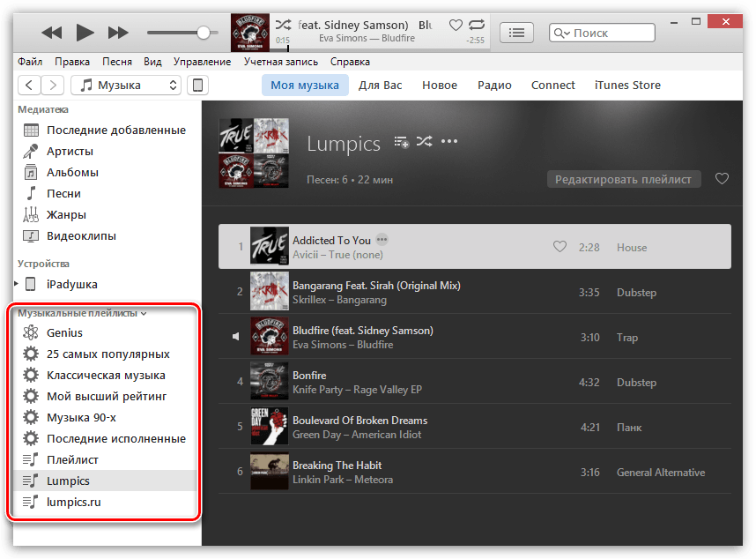Image resolution: width=756 pixels, height=559 pixels.
Task: Click the Редактировать плейлист button
Action: click(x=624, y=179)
